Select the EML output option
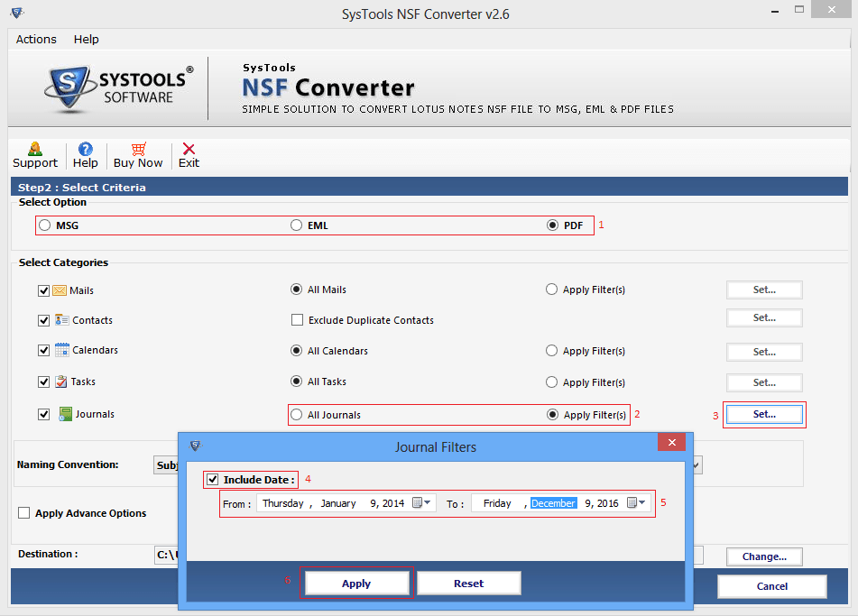Screen dimensions: 858x616 296,225
